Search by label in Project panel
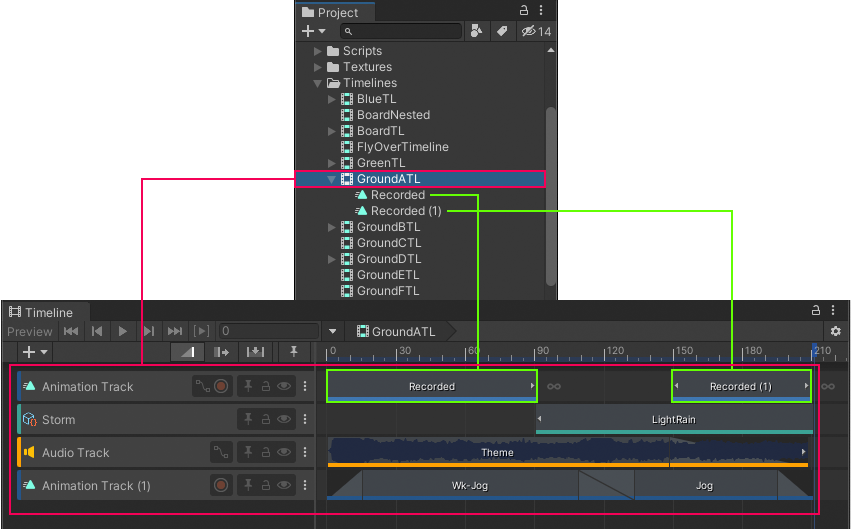The height and width of the screenshot is (529, 851). (503, 32)
